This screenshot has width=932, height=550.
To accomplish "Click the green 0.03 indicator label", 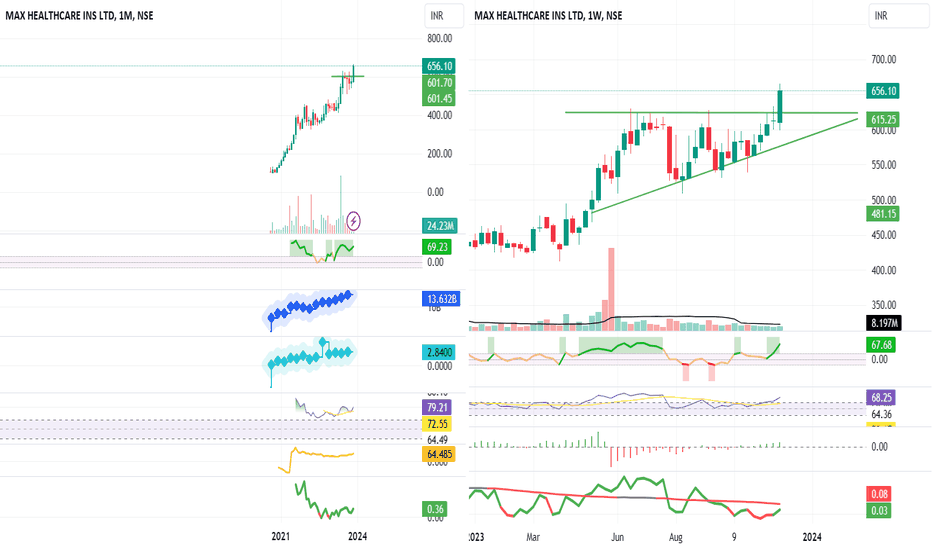I will click(879, 511).
